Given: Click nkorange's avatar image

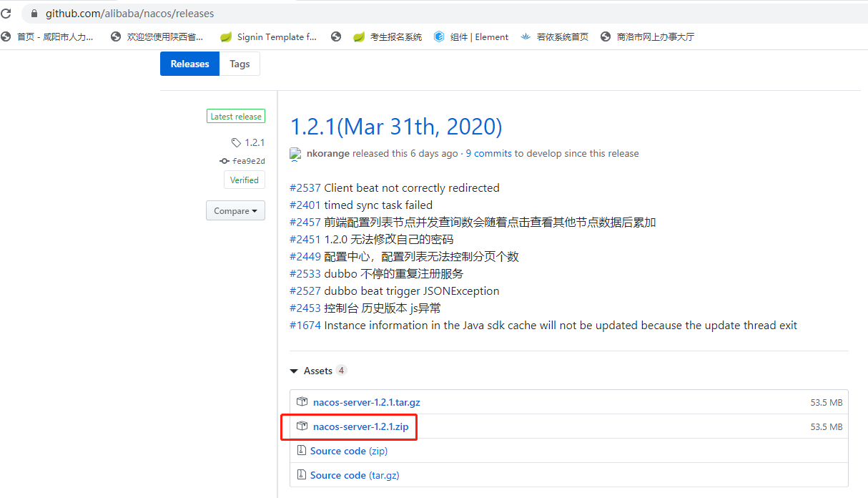Looking at the screenshot, I should 295,154.
